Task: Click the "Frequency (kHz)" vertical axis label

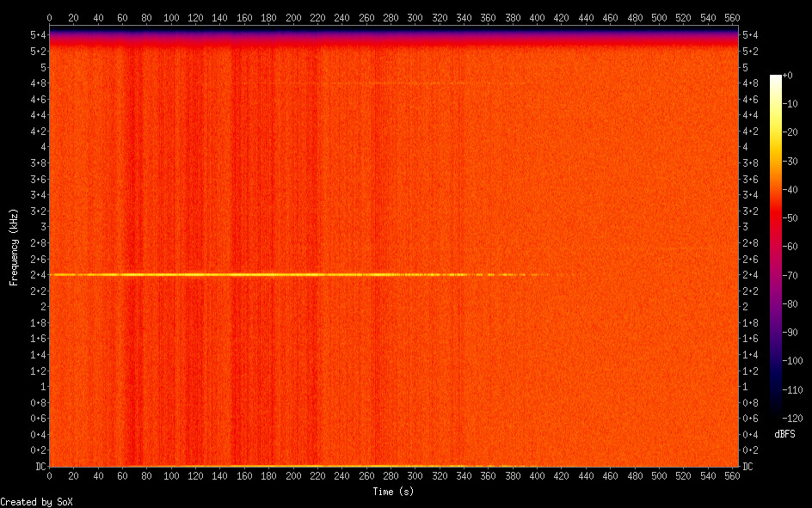Action: coord(15,247)
